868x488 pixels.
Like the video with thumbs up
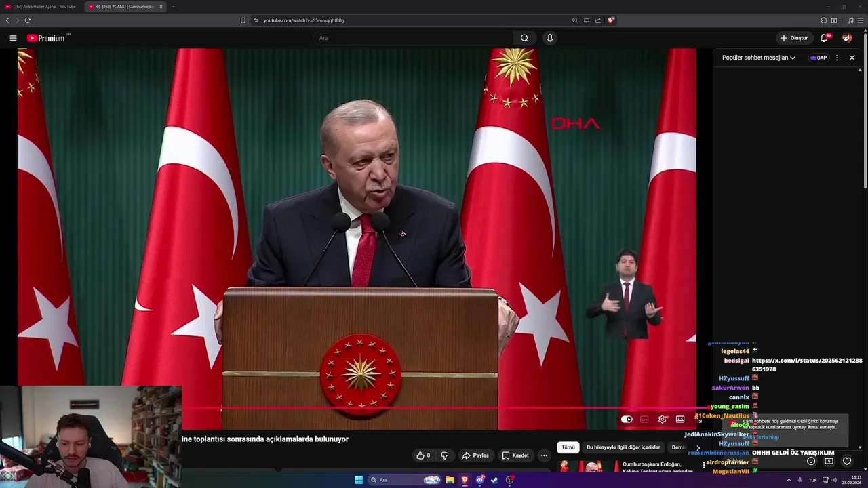[424, 455]
